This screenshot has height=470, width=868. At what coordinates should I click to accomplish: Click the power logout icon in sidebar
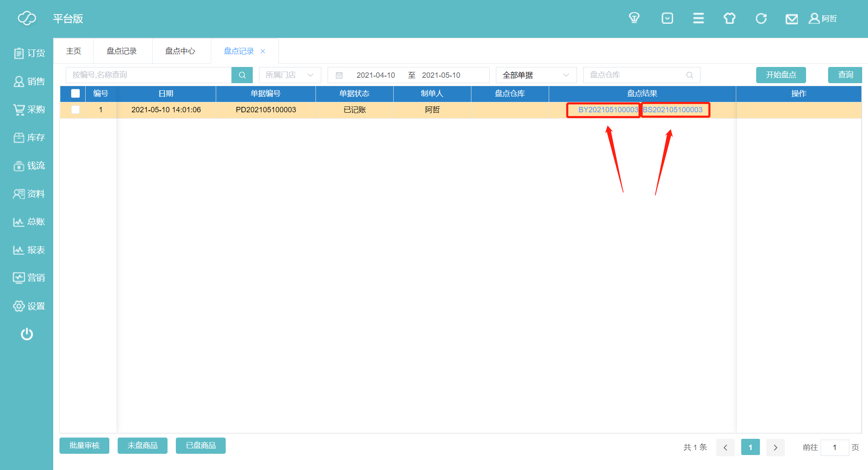point(27,334)
